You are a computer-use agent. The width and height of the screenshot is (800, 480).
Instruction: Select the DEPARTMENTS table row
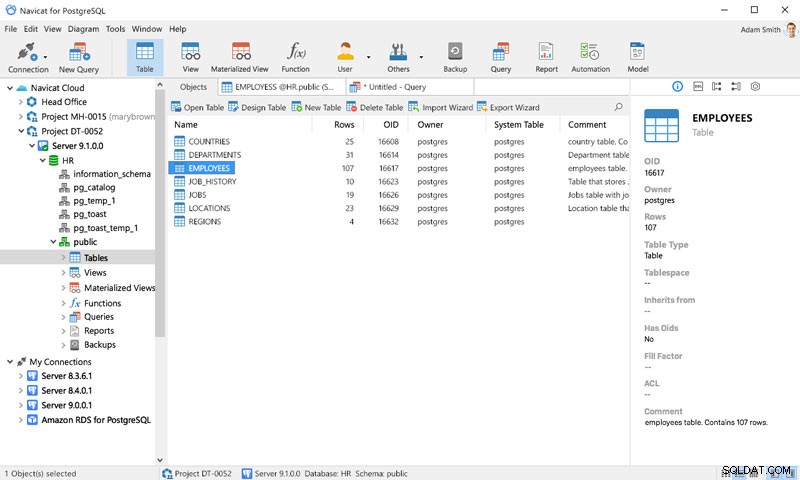399,155
